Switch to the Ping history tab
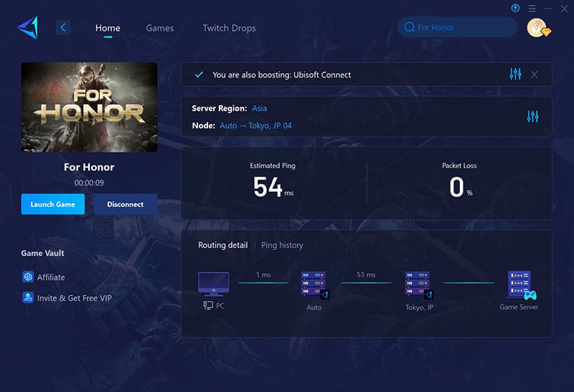The width and height of the screenshot is (574, 392). click(282, 245)
